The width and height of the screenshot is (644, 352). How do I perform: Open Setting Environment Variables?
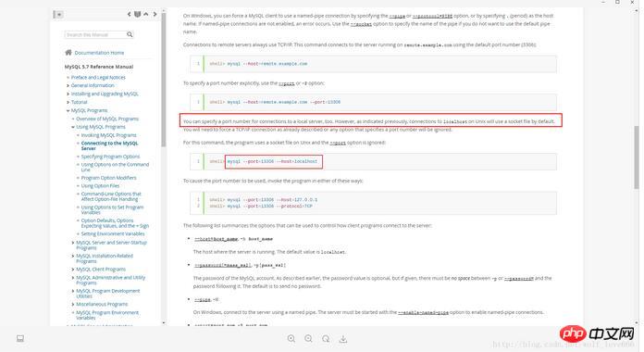(x=113, y=234)
